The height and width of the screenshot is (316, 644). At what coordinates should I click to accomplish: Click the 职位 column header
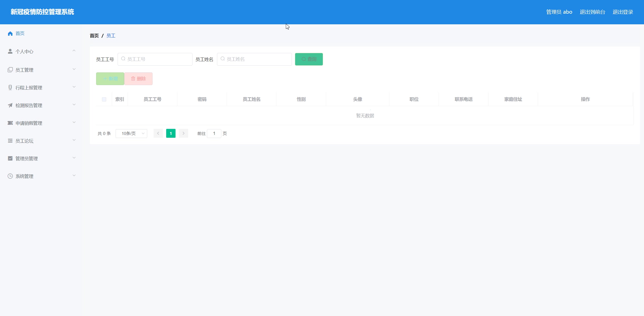(414, 99)
